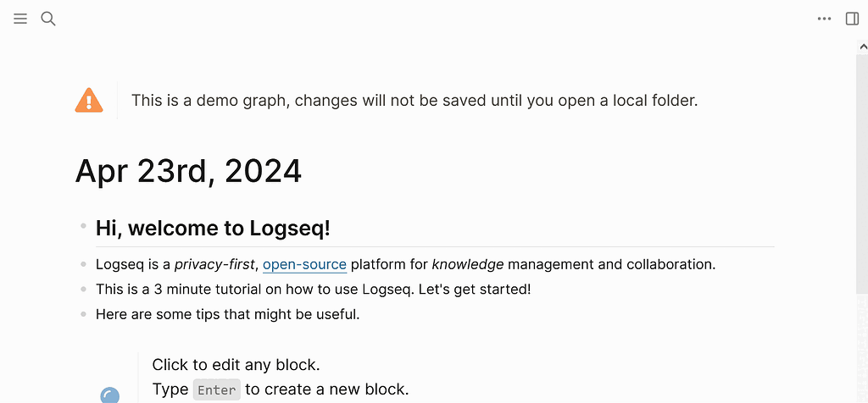Click bullet beside 'Hi, welcome to Logseq!'
868x403 pixels.
(83, 226)
